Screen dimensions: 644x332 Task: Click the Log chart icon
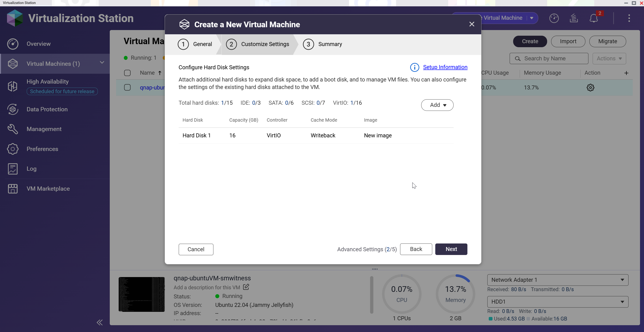pyautogui.click(x=13, y=169)
